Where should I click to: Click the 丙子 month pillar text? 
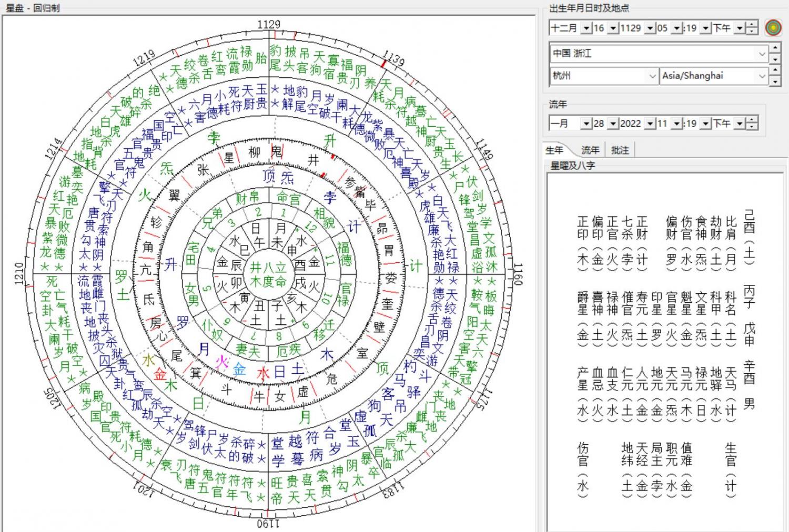(749, 296)
